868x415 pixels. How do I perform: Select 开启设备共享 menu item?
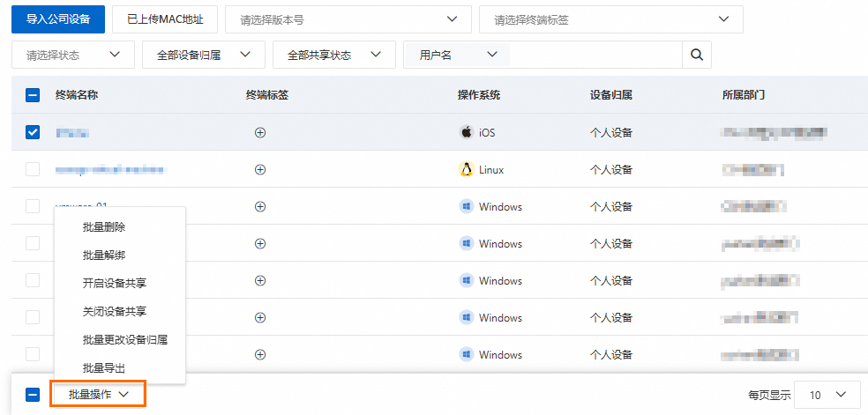click(115, 283)
